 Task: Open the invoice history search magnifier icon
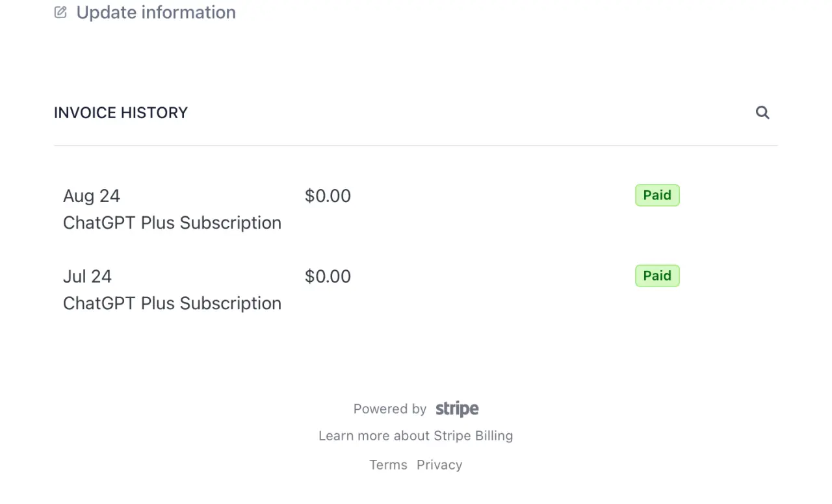point(762,112)
